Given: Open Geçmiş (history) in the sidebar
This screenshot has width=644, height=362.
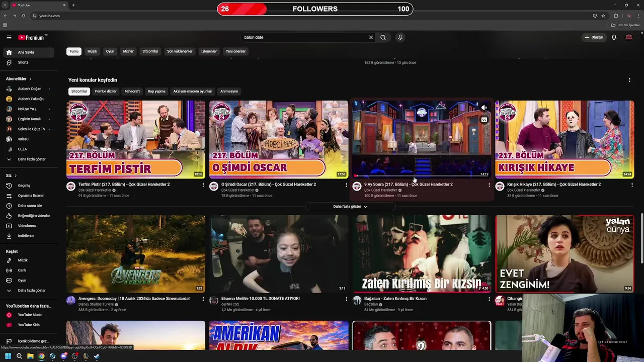Looking at the screenshot, I should [29, 186].
